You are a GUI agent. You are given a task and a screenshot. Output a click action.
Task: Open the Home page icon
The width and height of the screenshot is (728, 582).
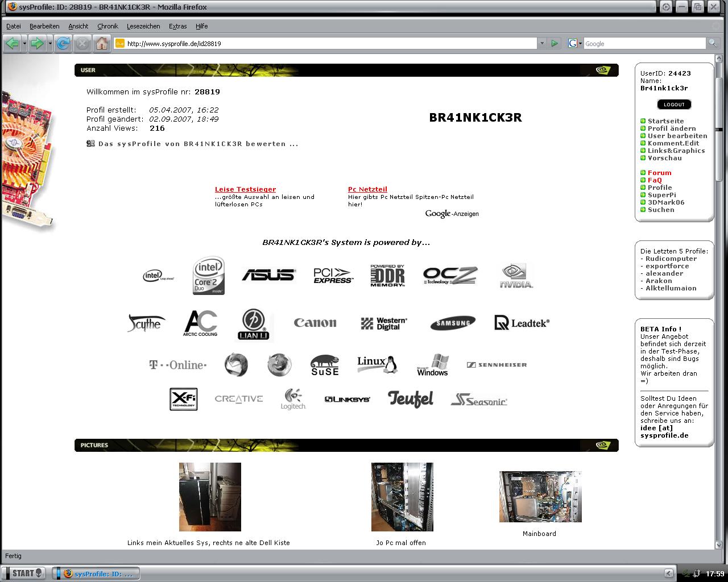(x=102, y=43)
